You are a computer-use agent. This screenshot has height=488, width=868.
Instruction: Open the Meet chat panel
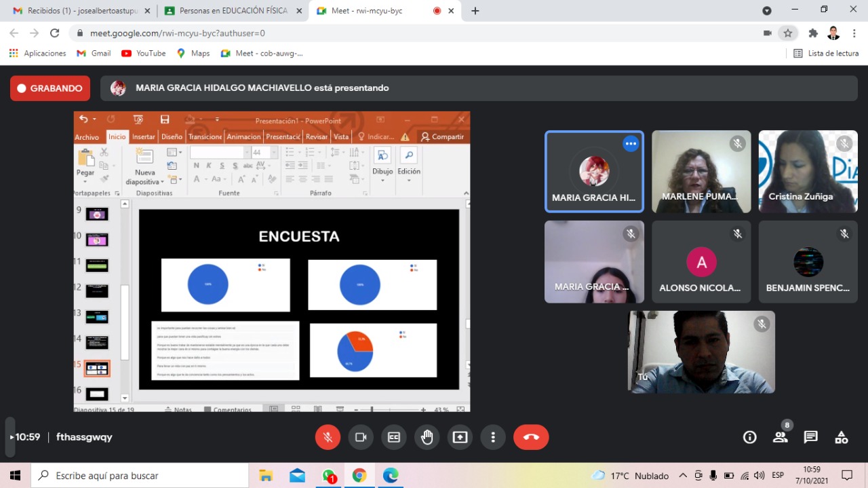(810, 437)
